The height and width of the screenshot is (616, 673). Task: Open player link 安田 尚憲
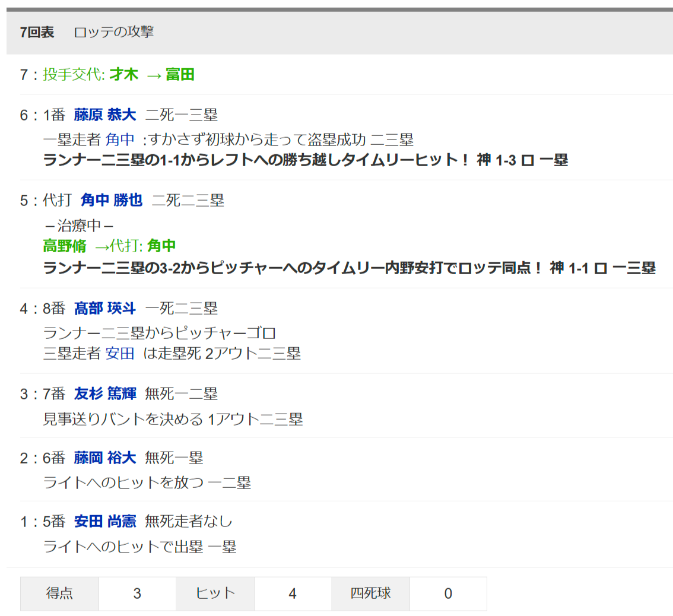coord(105,521)
